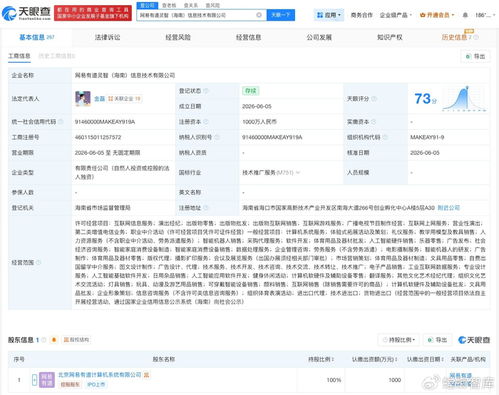Open the 商务合作 link

pyautogui.click(x=362, y=15)
